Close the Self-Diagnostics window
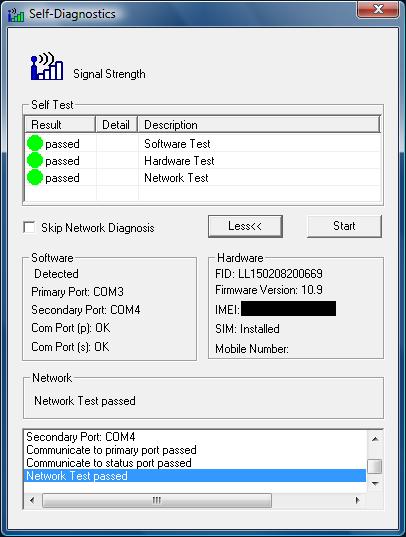 coord(378,10)
